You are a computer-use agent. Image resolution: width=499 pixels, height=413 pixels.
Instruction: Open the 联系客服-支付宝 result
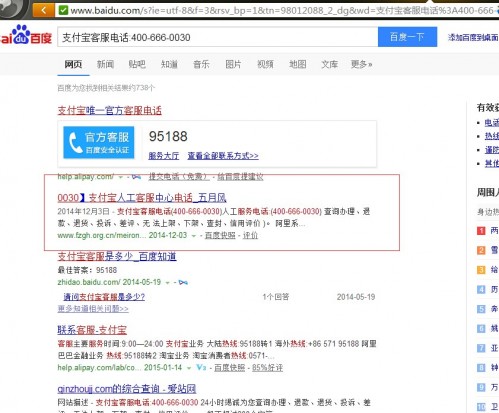coord(92,330)
